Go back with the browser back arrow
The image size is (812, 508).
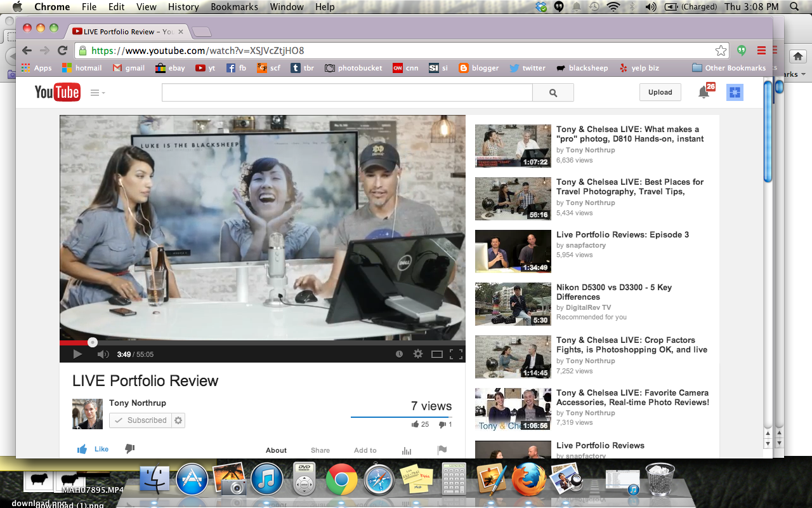click(x=27, y=51)
